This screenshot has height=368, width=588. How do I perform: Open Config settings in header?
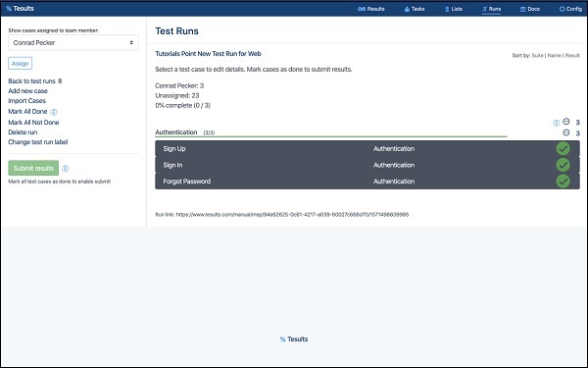tap(570, 9)
